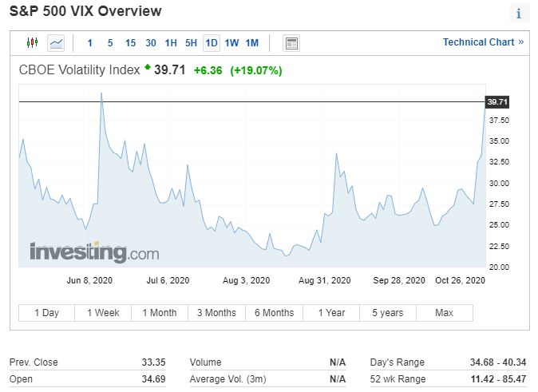
Task: Click the 52 wk Range value 11.42 - 85.47
Action: click(x=498, y=379)
